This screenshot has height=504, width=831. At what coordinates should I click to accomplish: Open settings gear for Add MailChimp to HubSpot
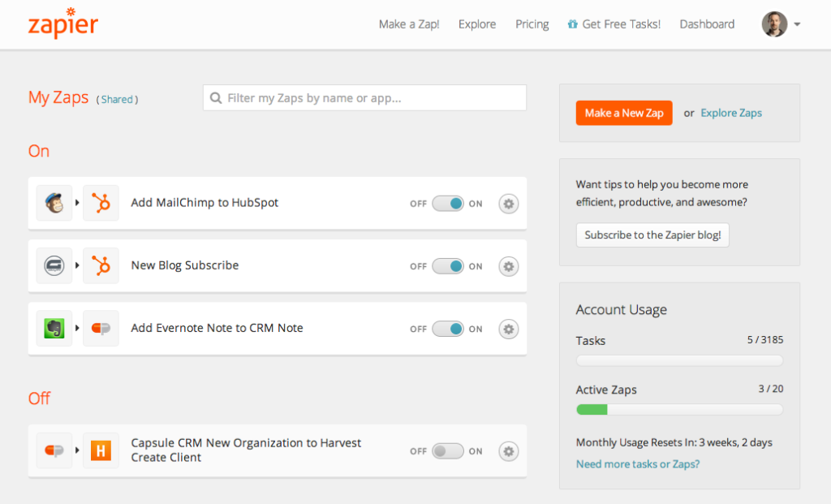point(508,204)
